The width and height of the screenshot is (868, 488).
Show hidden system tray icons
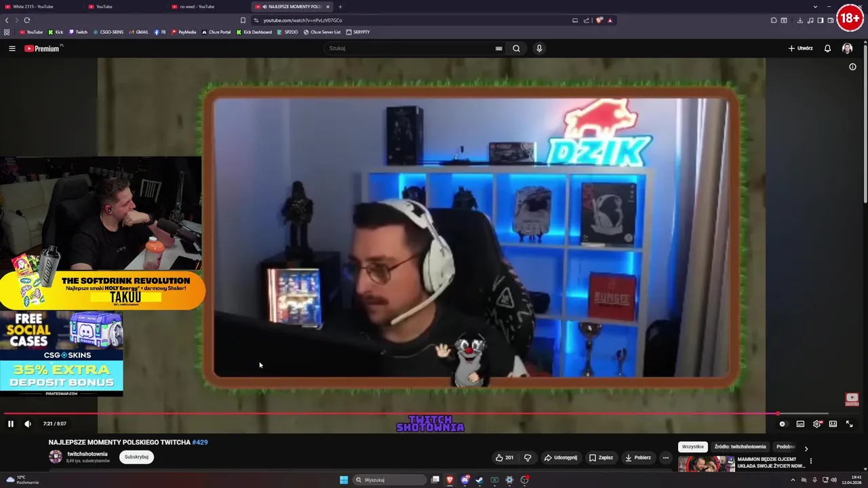pyautogui.click(x=793, y=480)
